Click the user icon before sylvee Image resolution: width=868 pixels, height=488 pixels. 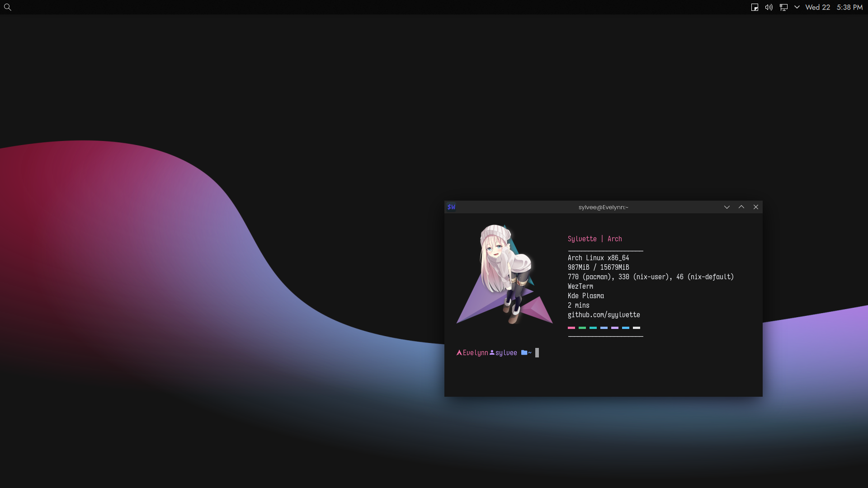(x=492, y=352)
